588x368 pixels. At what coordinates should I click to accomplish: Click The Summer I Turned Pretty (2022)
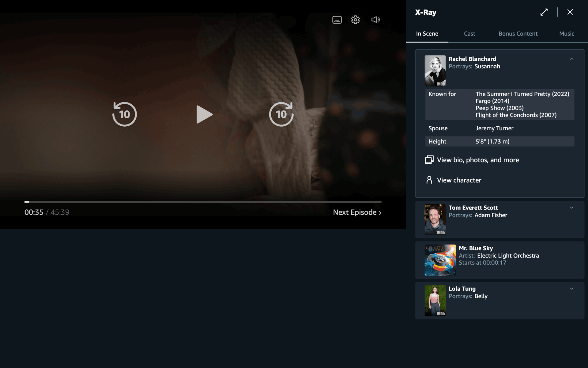pyautogui.click(x=522, y=94)
